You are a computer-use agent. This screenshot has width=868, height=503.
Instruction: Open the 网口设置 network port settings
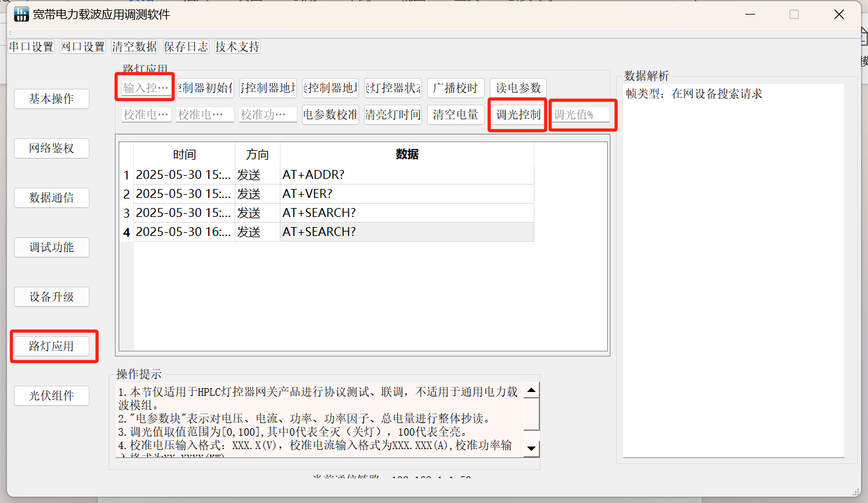pyautogui.click(x=82, y=46)
